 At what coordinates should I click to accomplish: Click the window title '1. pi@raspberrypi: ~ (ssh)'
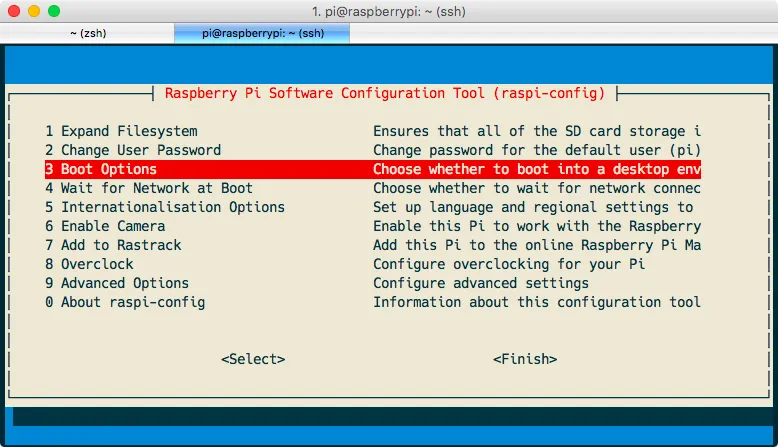click(389, 11)
